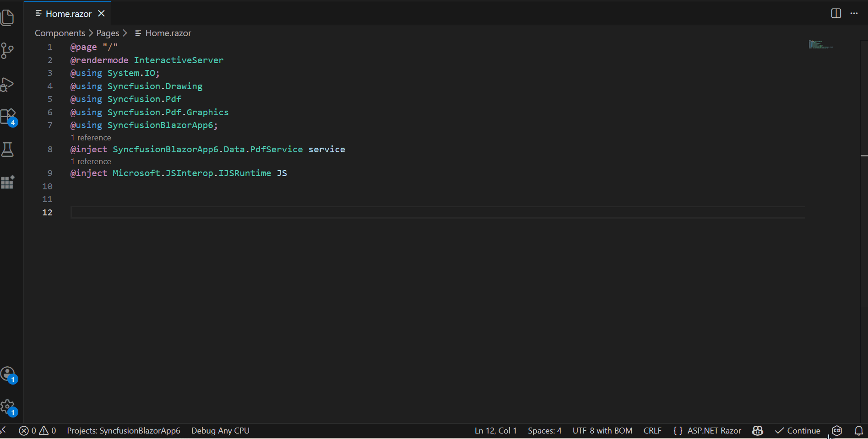Show references for PdfService inject
This screenshot has height=439, width=868.
click(x=91, y=137)
